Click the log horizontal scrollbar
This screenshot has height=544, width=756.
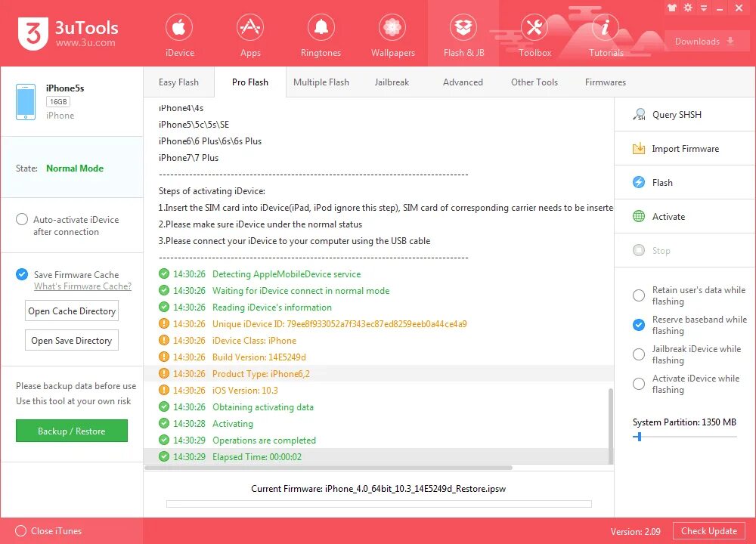[x=328, y=468]
